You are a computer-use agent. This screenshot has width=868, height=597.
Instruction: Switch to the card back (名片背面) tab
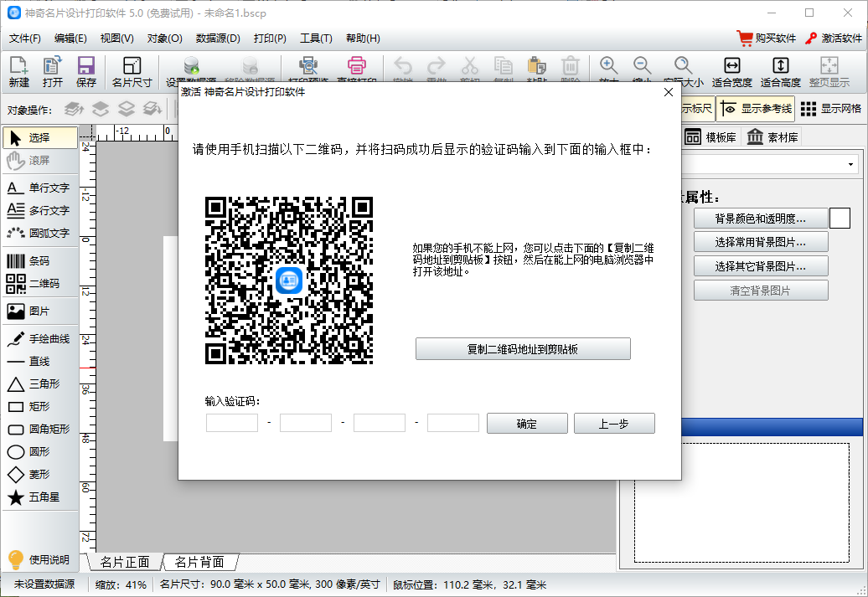pyautogui.click(x=200, y=562)
